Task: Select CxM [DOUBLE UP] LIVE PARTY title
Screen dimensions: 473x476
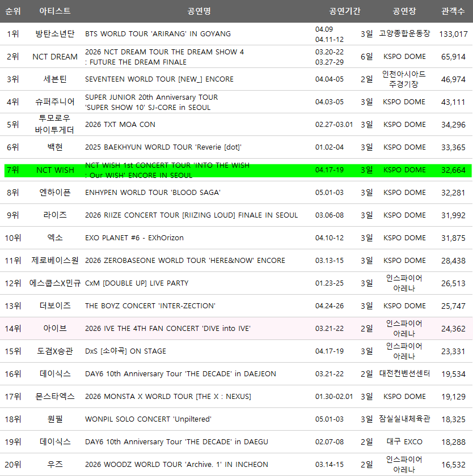Action: pyautogui.click(x=137, y=283)
